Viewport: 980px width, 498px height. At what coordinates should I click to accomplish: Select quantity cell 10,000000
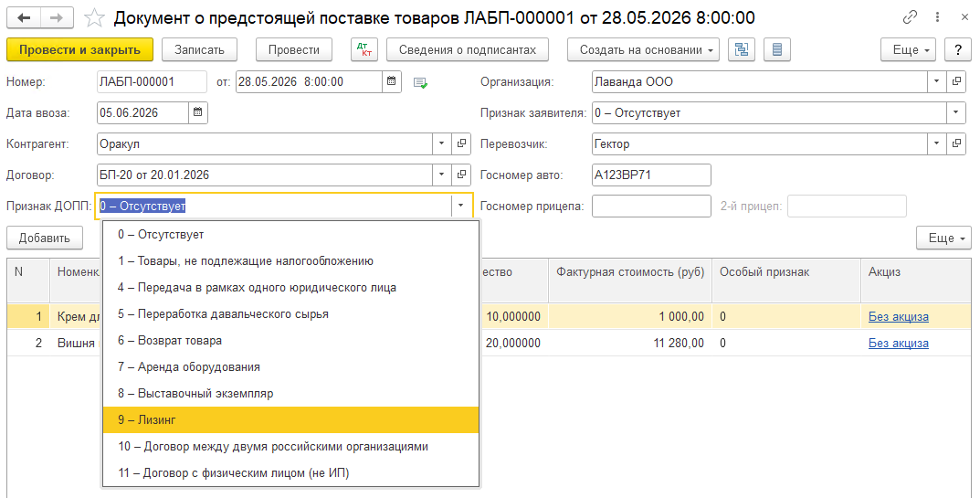[x=514, y=316]
